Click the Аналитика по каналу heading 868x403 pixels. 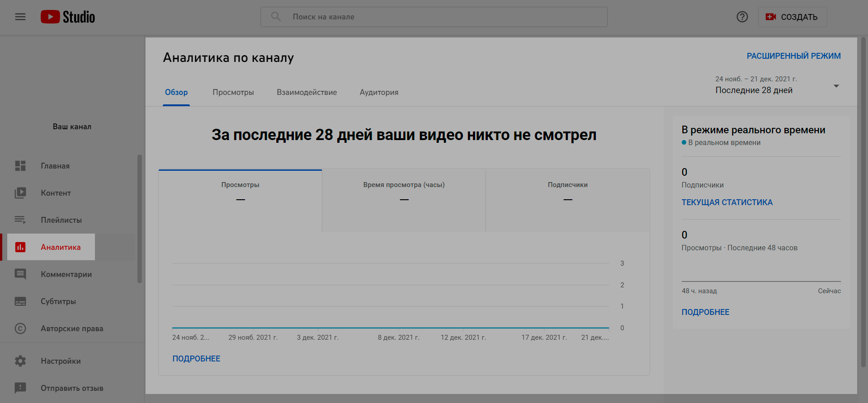tap(228, 58)
